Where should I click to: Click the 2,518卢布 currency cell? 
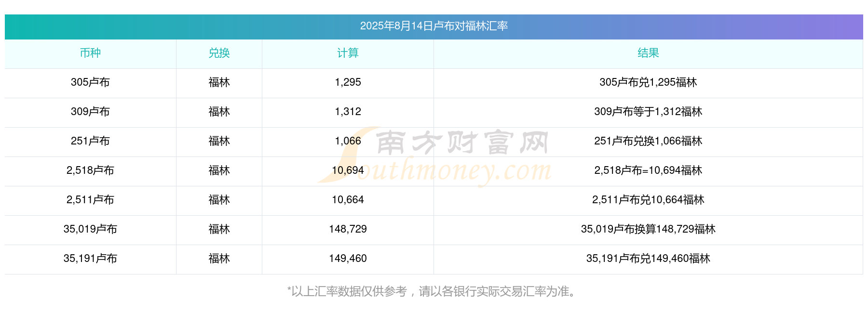click(x=90, y=170)
